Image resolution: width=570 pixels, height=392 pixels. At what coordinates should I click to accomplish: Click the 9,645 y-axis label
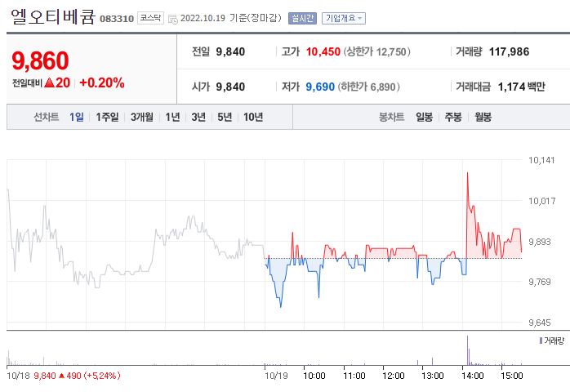(x=540, y=323)
